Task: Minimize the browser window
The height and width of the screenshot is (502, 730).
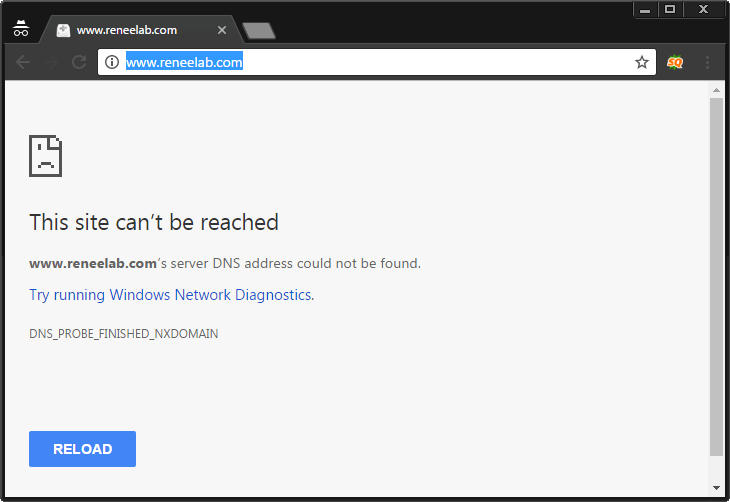Action: [645, 9]
